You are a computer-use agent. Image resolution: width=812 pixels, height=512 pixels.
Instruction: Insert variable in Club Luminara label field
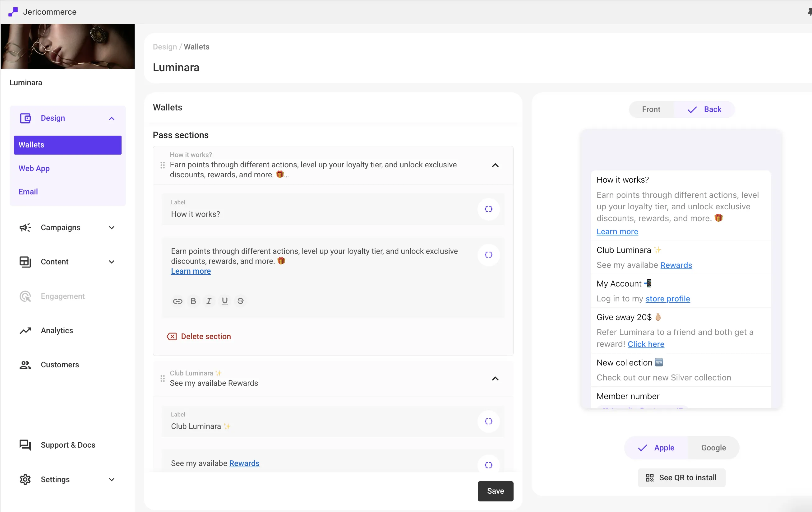488,421
